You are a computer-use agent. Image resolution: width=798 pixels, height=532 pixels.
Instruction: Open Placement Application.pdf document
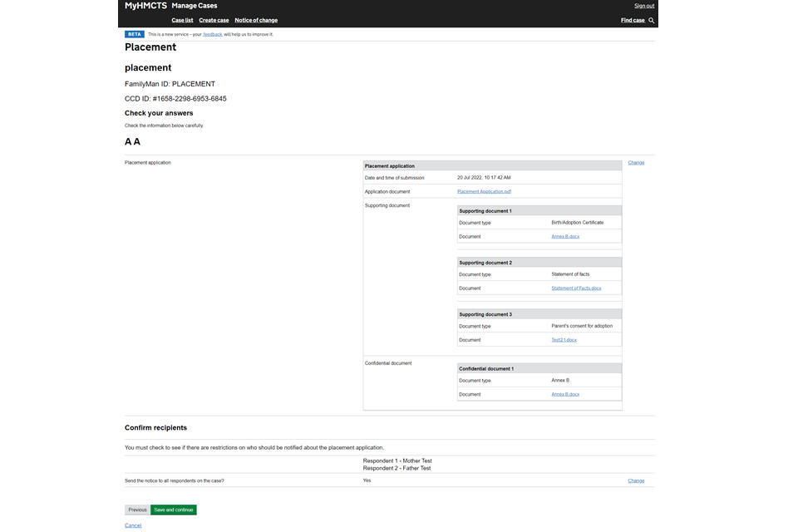pos(484,191)
